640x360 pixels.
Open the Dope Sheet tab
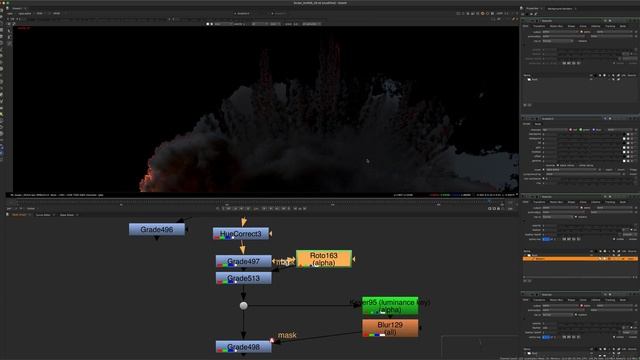(x=67, y=215)
